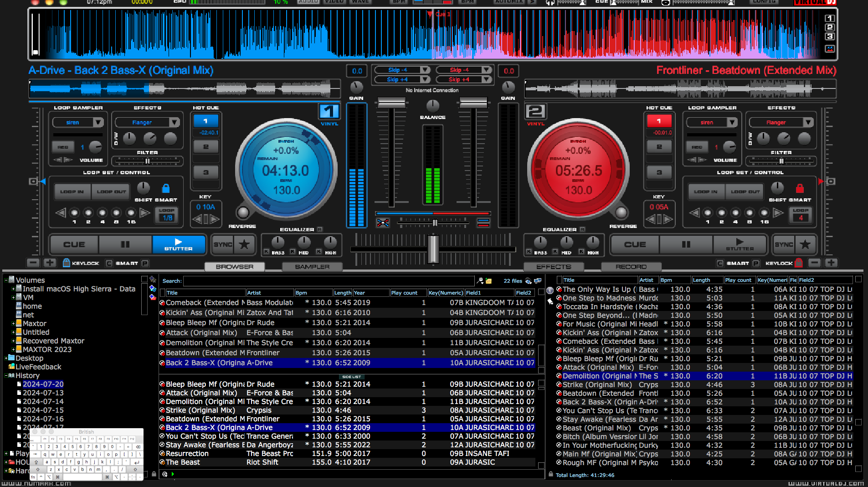The width and height of the screenshot is (868, 487).
Task: Click deck 2 beatlock star icon
Action: (805, 244)
